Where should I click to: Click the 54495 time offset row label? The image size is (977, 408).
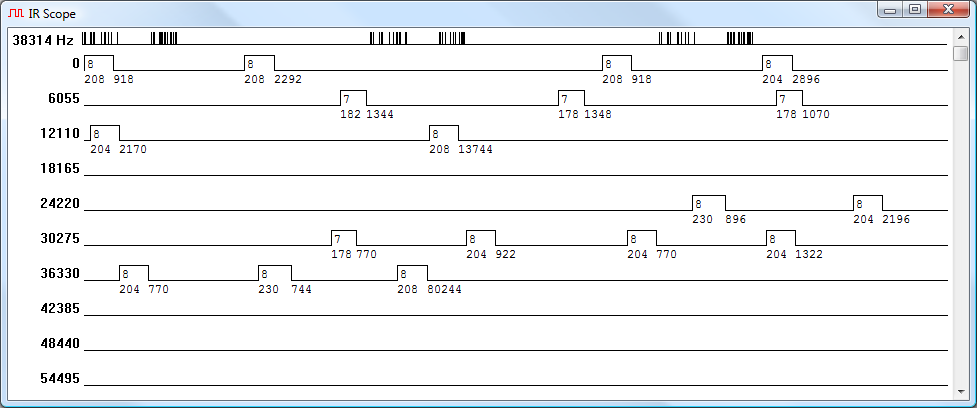[x=55, y=379]
